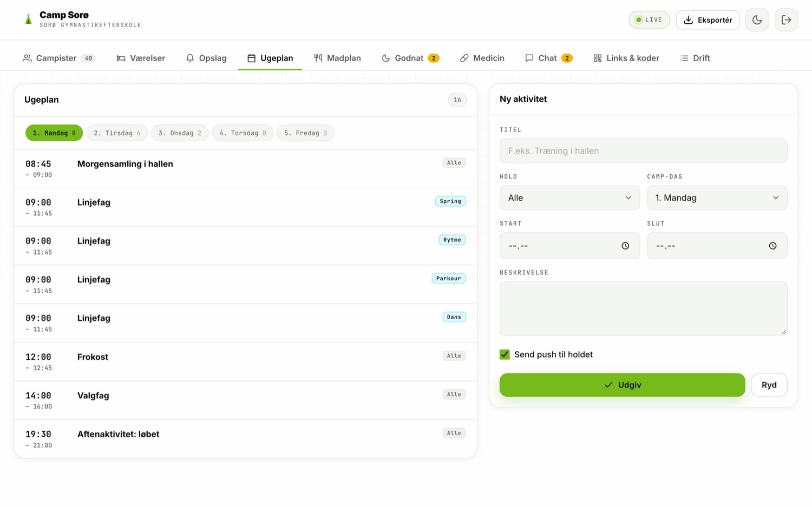Open the Campister tab
Viewport: 812px width, 507px height.
pos(59,58)
